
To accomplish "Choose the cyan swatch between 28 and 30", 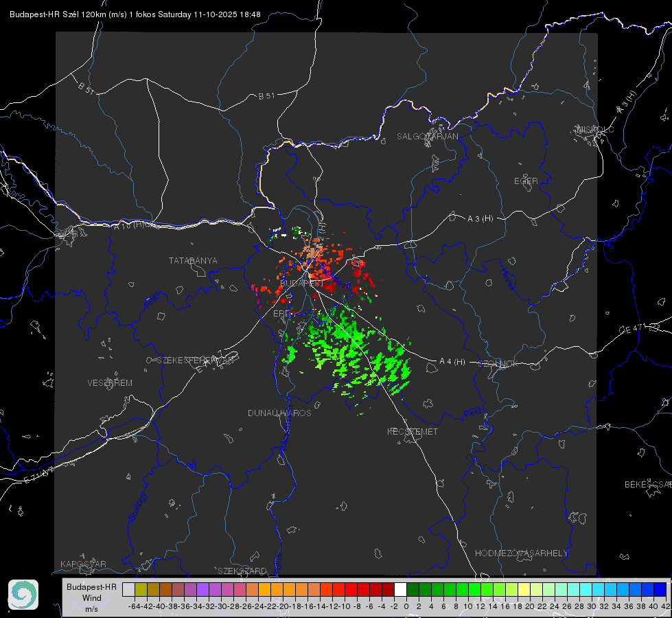I will tap(586, 589).
